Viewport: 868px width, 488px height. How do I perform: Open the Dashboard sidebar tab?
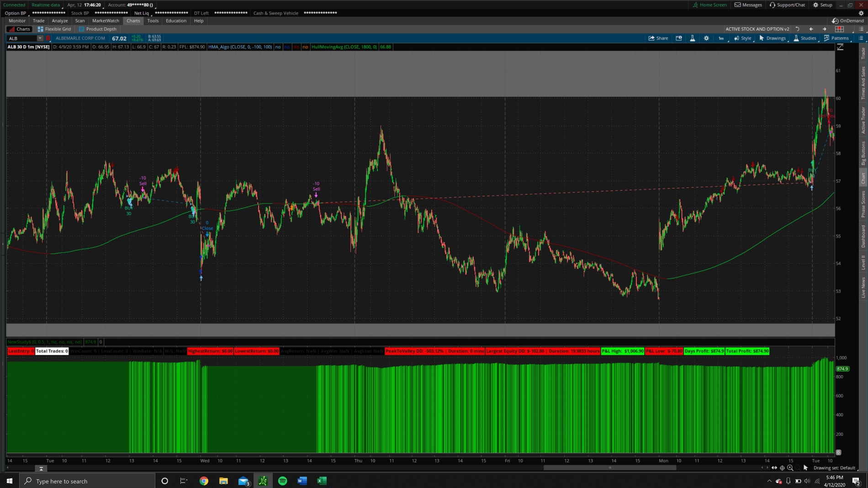pyautogui.click(x=863, y=236)
